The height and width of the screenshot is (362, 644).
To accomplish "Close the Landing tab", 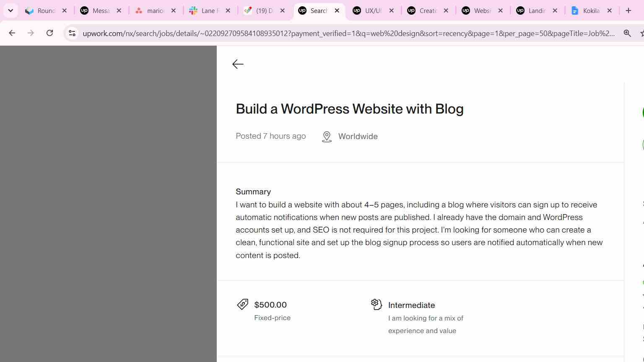I will [555, 10].
